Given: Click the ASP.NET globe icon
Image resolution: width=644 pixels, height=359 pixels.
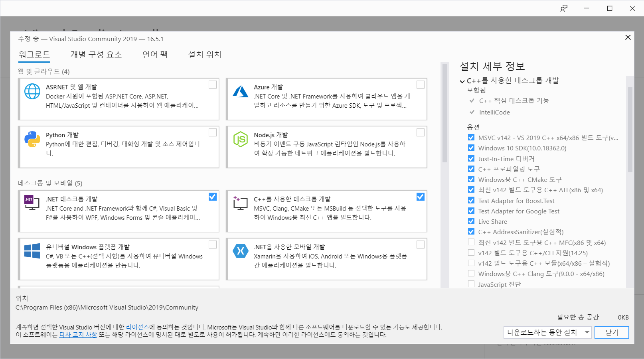Looking at the screenshot, I should click(x=32, y=91).
